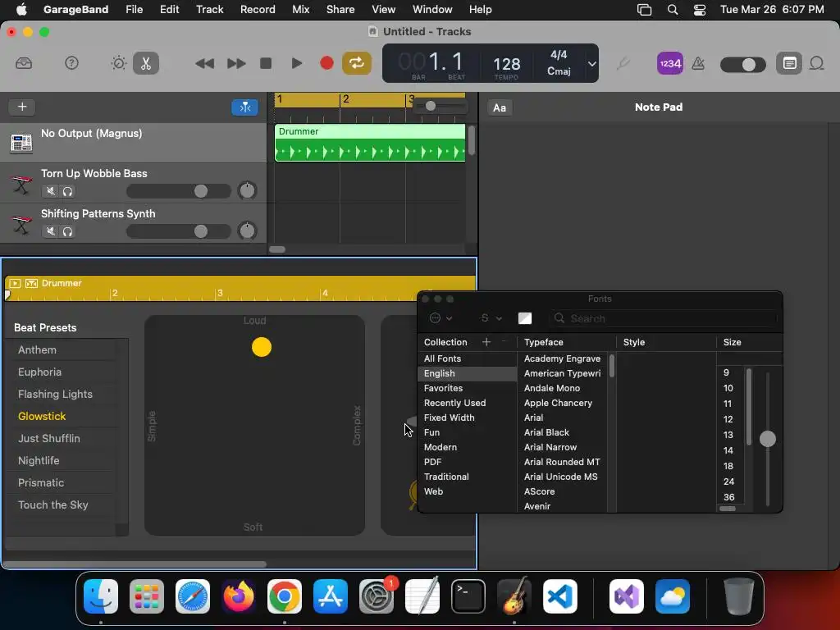Adjust the font size vertical slider
The image size is (840, 630).
pyautogui.click(x=768, y=439)
